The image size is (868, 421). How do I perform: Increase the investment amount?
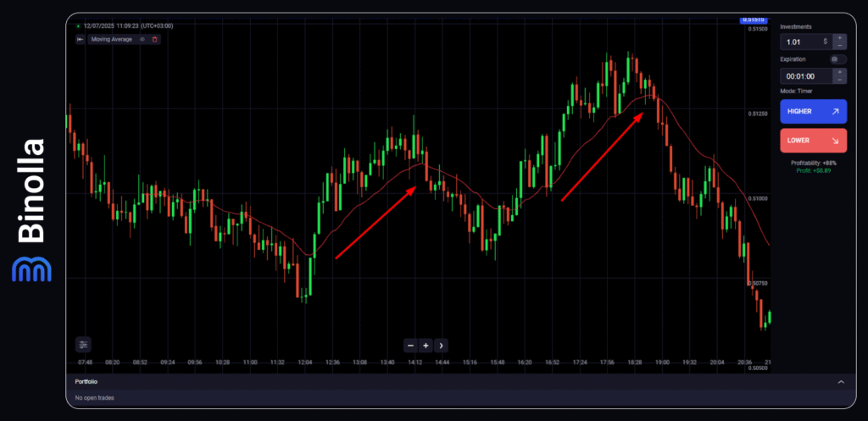[839, 36]
